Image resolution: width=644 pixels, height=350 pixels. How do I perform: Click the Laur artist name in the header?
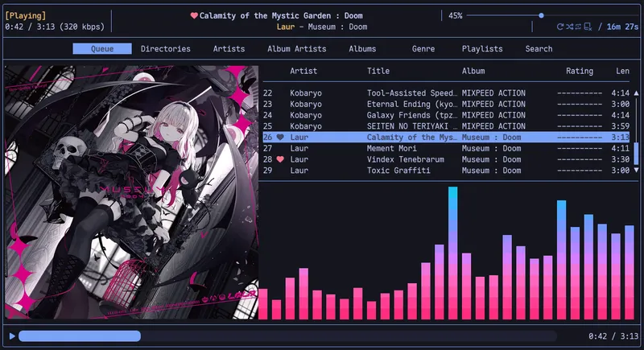point(286,27)
